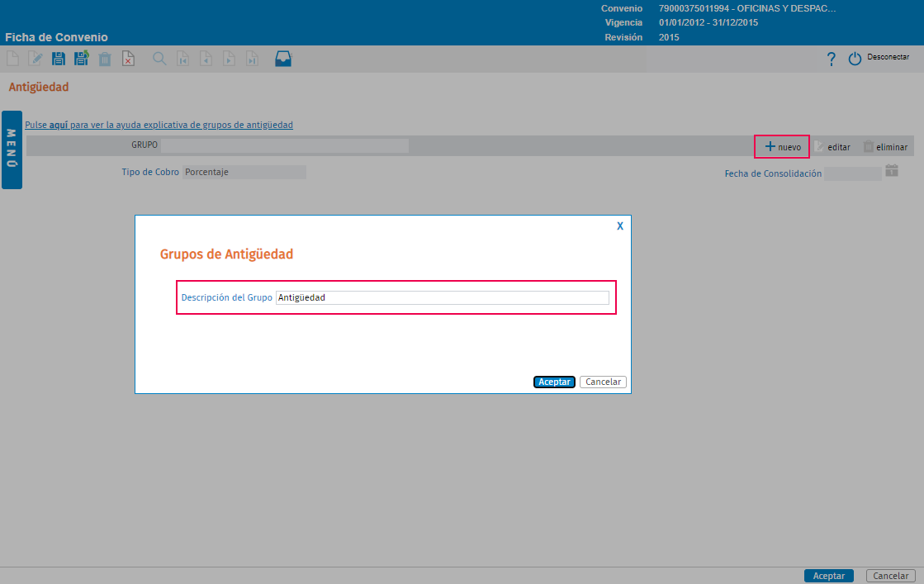
Task: Click the Tipo de Cobro Porcentaje field
Action: (244, 172)
